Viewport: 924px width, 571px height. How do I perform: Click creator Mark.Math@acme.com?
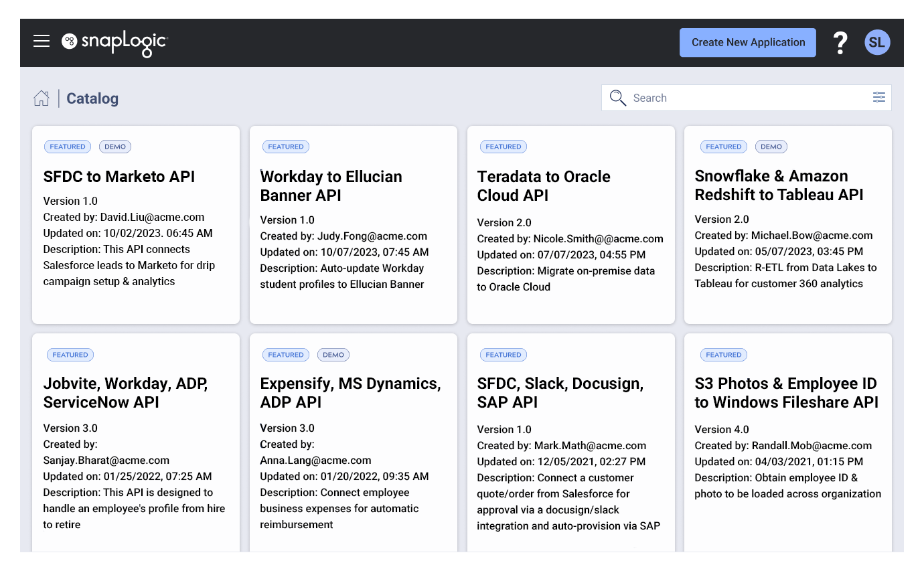(590, 445)
